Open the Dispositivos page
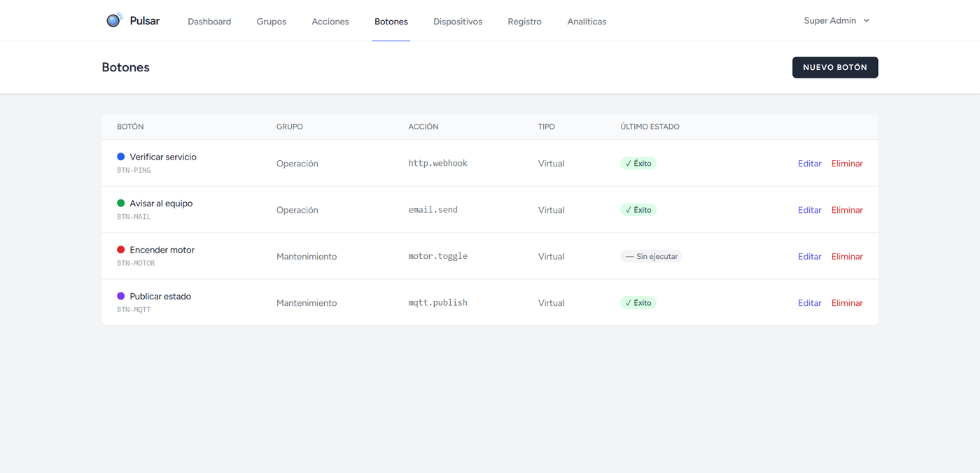This screenshot has width=980, height=473. coord(458,22)
